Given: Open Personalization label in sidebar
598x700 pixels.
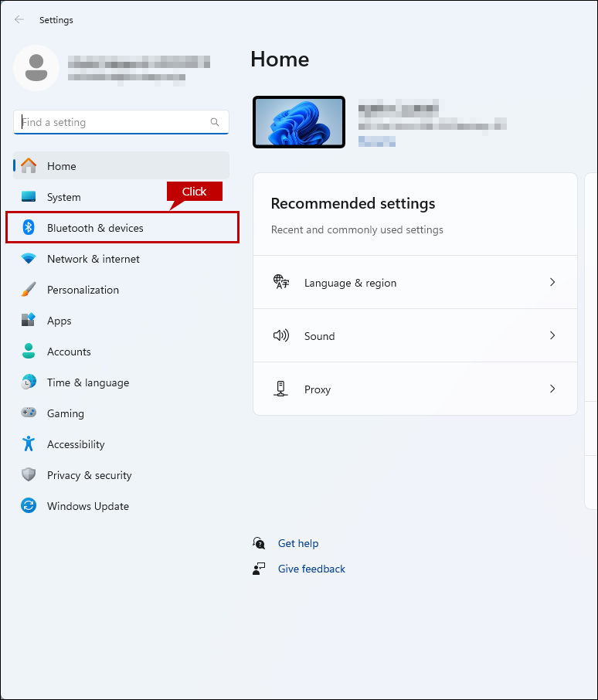Looking at the screenshot, I should pos(83,290).
